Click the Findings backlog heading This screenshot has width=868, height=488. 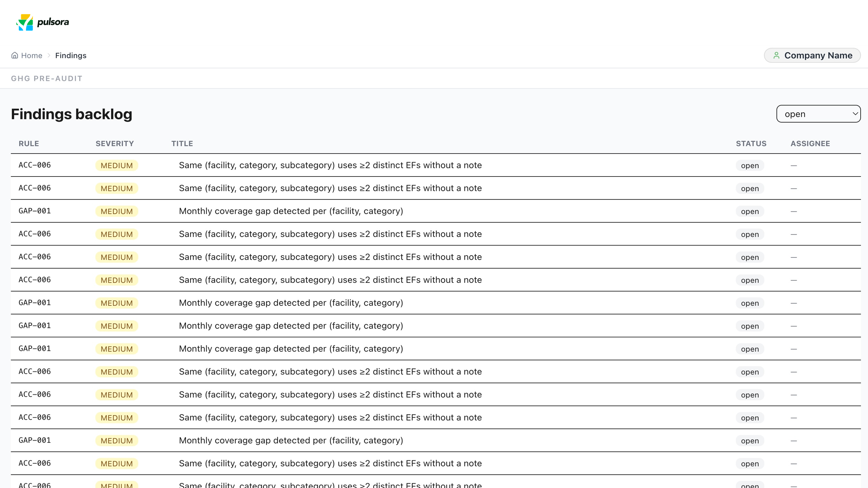pos(71,114)
